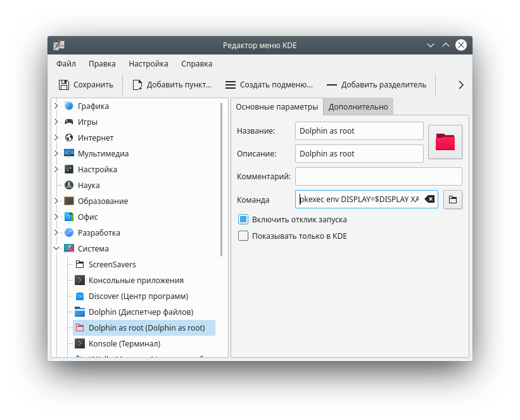This screenshot has width=520, height=420.
Task: Keep window below others via titlebar down-chevron
Action: [x=431, y=45]
